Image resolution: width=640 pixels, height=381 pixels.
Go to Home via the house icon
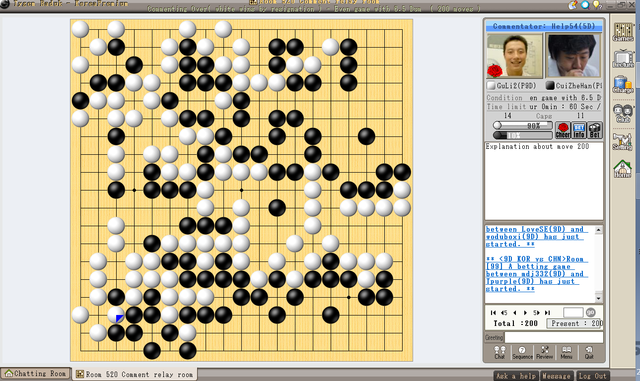623,168
